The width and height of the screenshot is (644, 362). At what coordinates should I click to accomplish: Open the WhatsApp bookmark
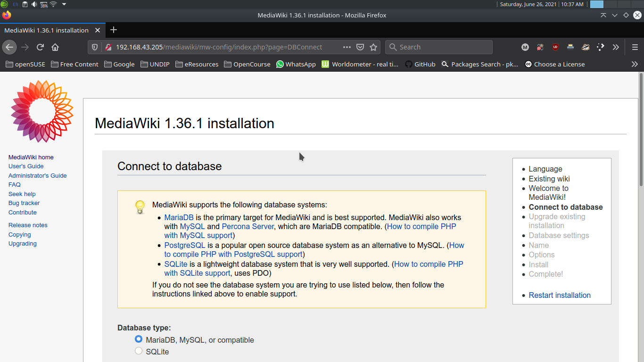coord(296,64)
